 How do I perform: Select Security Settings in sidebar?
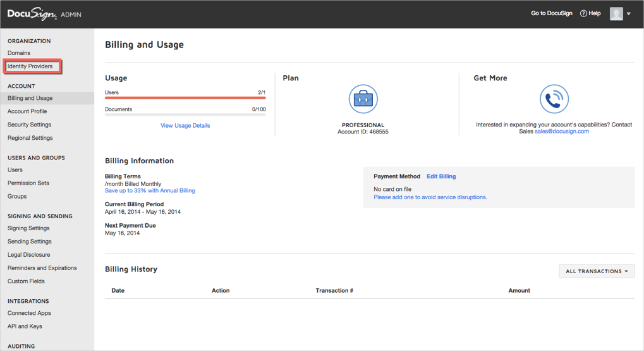(29, 125)
